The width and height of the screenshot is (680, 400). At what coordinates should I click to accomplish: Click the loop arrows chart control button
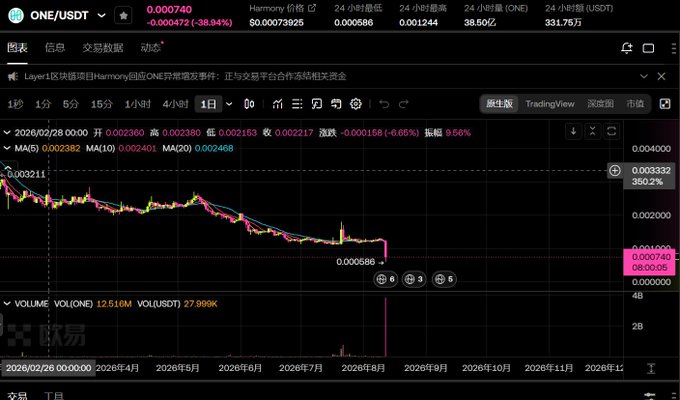point(611,131)
